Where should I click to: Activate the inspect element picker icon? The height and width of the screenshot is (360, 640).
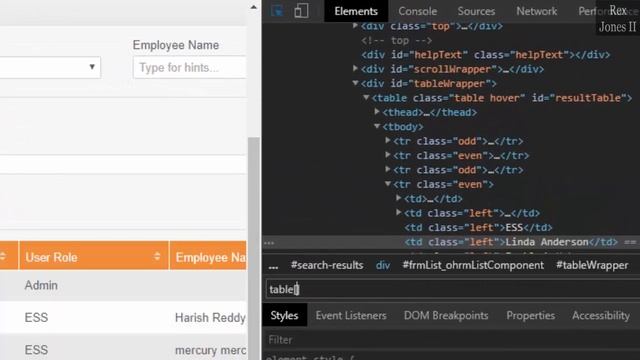click(x=277, y=11)
